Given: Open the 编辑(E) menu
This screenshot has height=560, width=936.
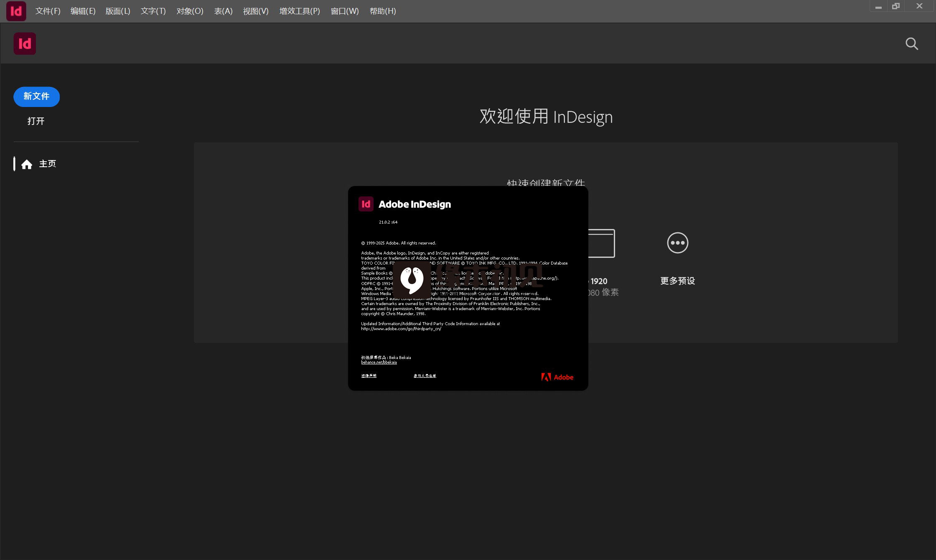Looking at the screenshot, I should (x=83, y=11).
